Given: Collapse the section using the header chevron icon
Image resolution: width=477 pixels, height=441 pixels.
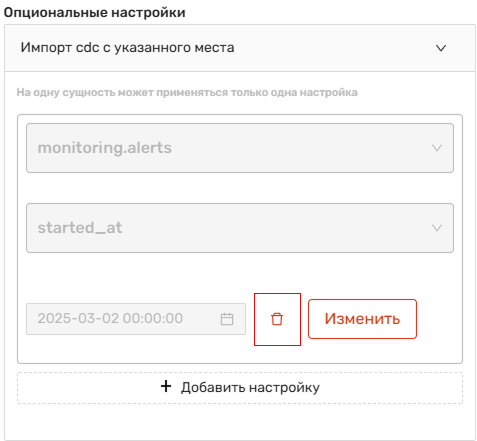Looking at the screenshot, I should click(441, 48).
